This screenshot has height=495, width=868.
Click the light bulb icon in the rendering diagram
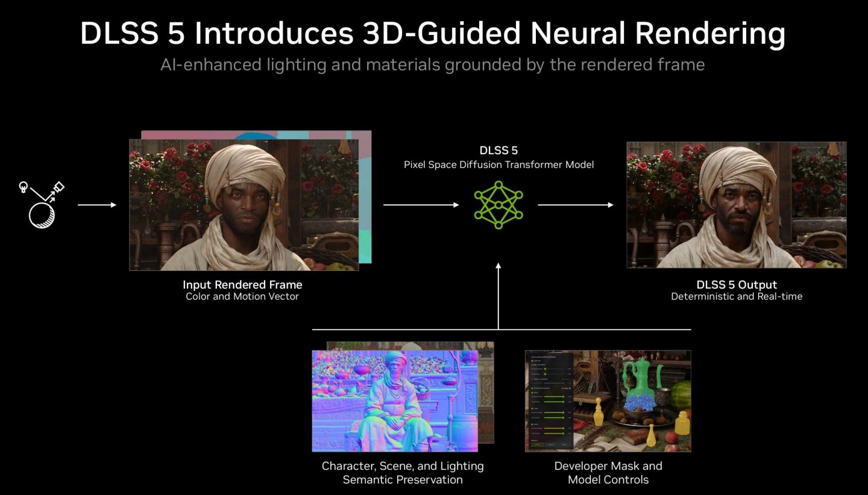click(24, 186)
